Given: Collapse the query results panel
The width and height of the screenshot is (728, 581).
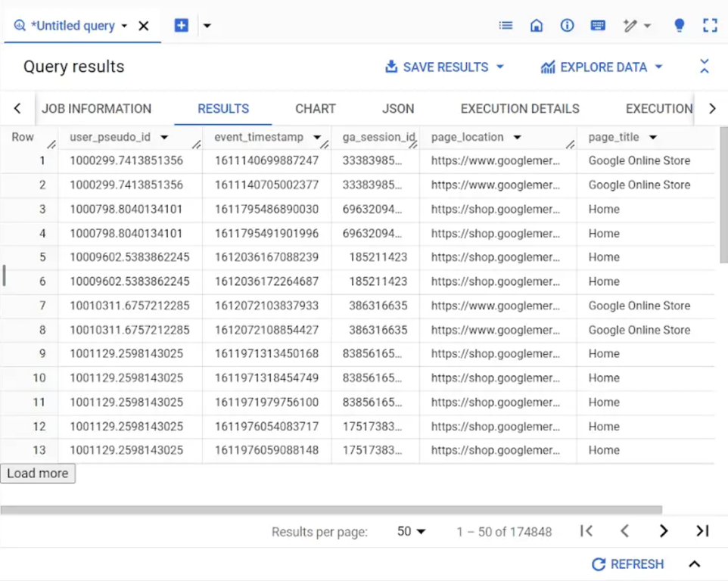Looking at the screenshot, I should 705,67.
